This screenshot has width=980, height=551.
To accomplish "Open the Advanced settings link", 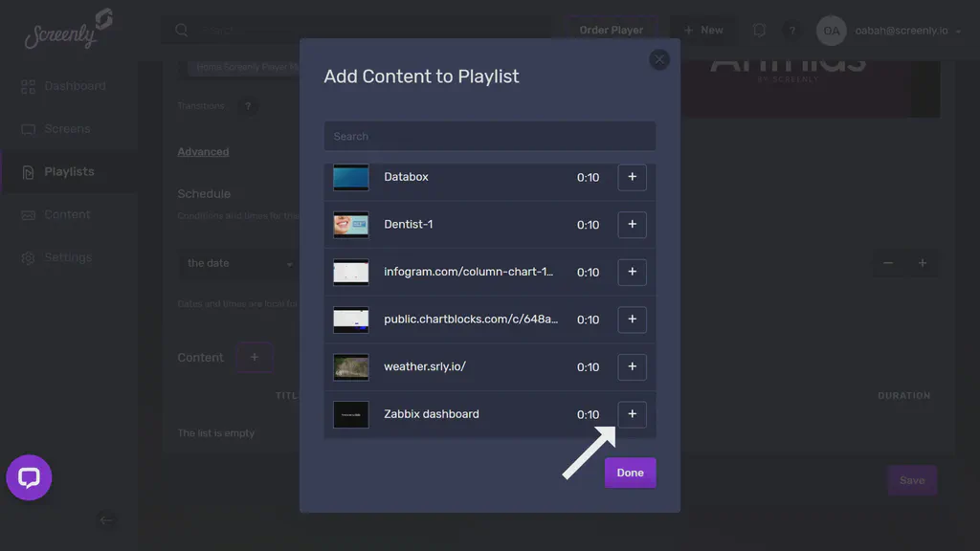I will coord(202,151).
